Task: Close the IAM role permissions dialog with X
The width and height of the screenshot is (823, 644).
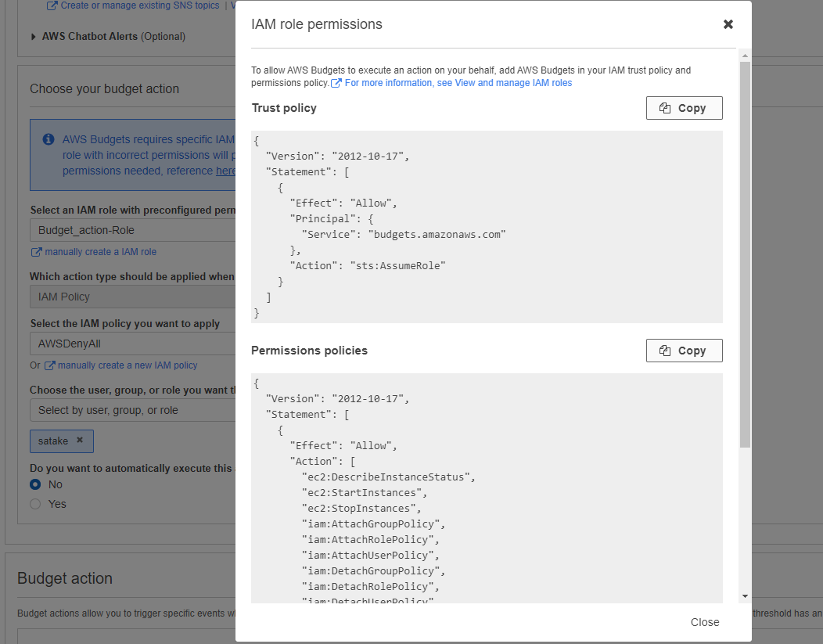Action: pos(728,24)
